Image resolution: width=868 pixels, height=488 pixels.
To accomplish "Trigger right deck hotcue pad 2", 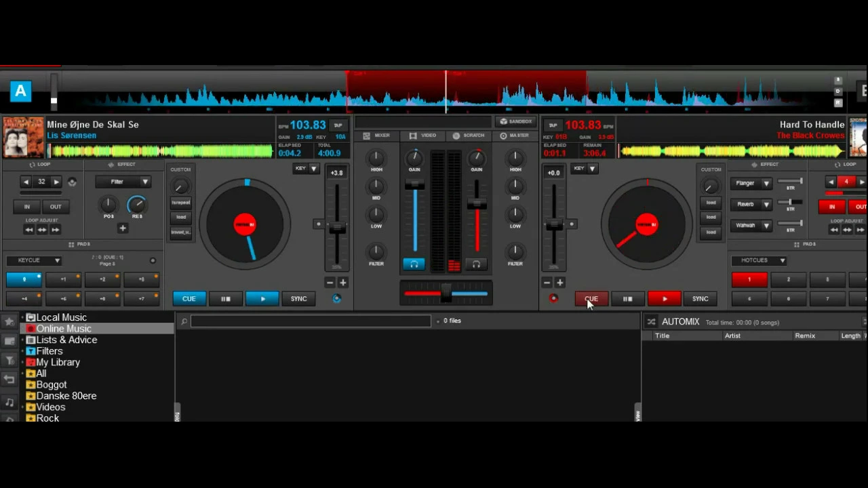I will 789,279.
